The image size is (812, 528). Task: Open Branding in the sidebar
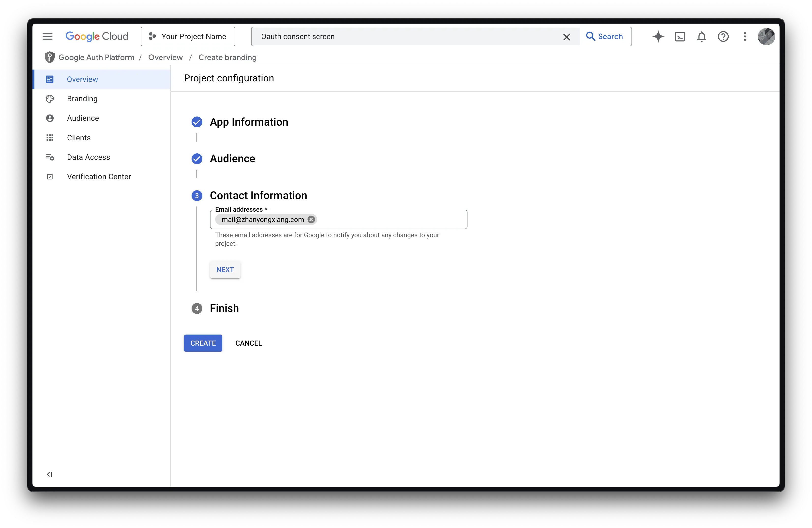(102, 99)
